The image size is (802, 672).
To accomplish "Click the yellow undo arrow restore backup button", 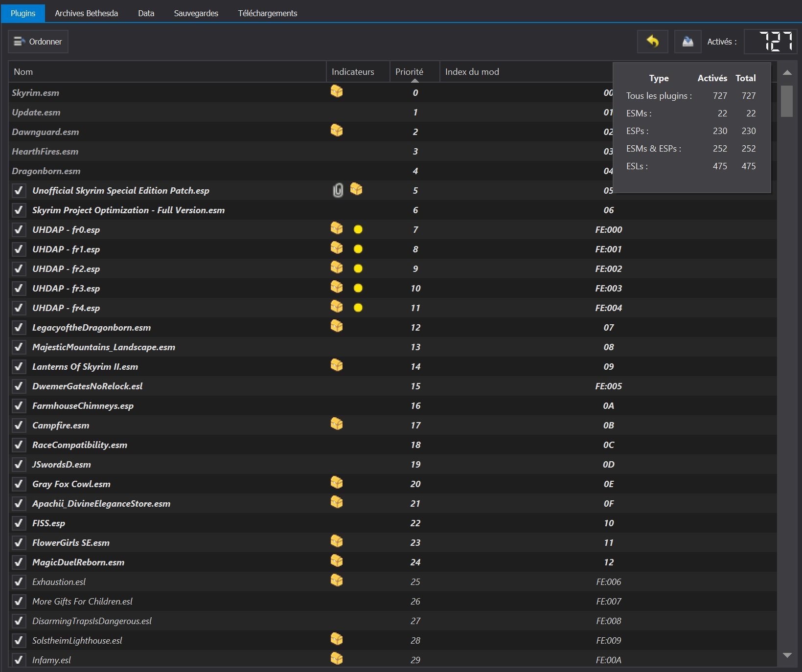I will pyautogui.click(x=653, y=42).
